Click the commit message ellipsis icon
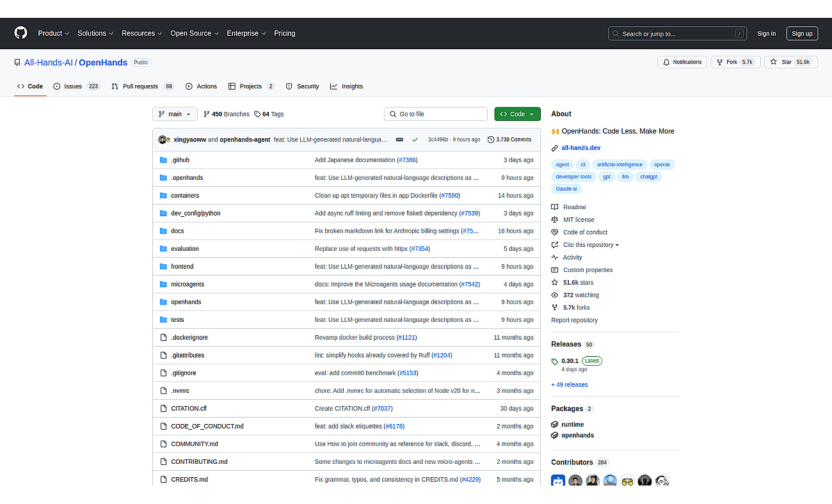Screen dimensions: 832x504 [x=399, y=139]
